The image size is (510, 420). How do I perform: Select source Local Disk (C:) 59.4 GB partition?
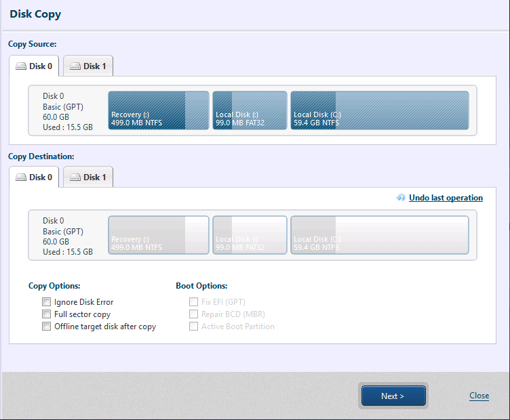pos(379,110)
